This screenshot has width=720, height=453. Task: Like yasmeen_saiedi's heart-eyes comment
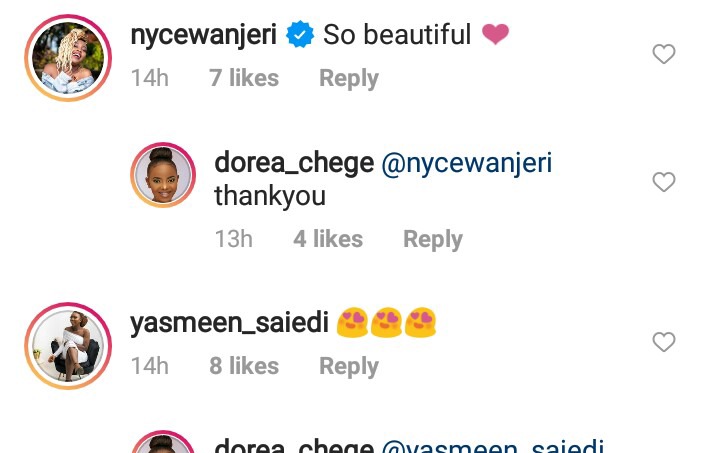664,342
